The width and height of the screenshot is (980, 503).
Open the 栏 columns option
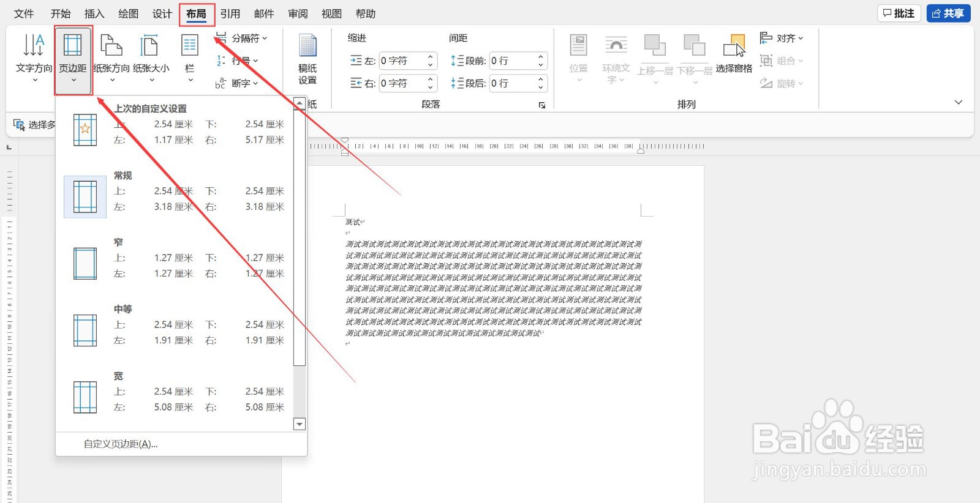tap(190, 58)
